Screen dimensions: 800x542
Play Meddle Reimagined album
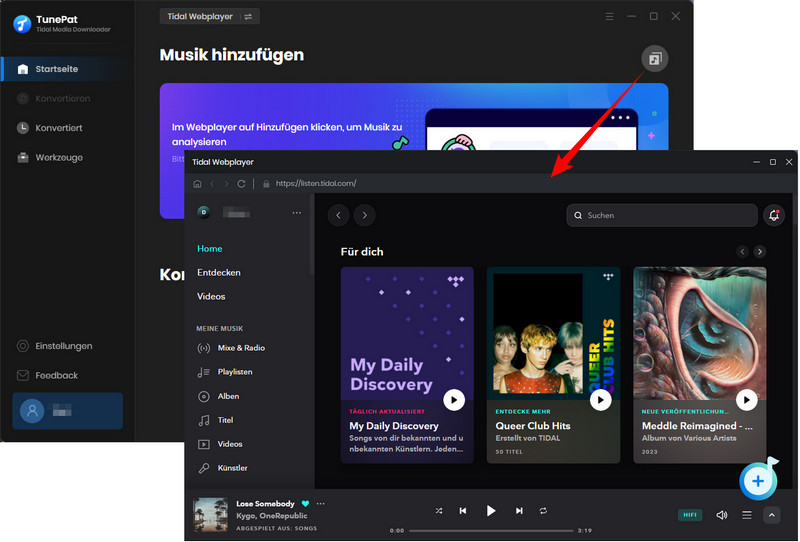pos(746,400)
